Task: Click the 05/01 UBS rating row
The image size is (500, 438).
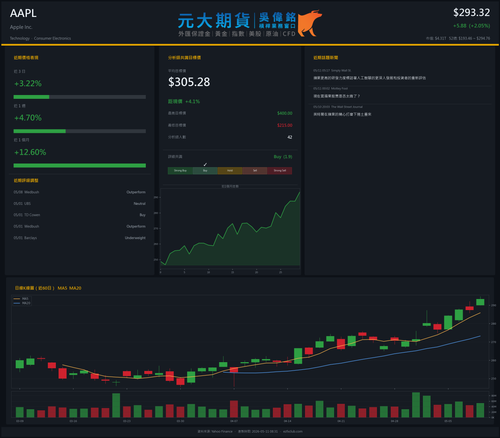Action: [80, 204]
